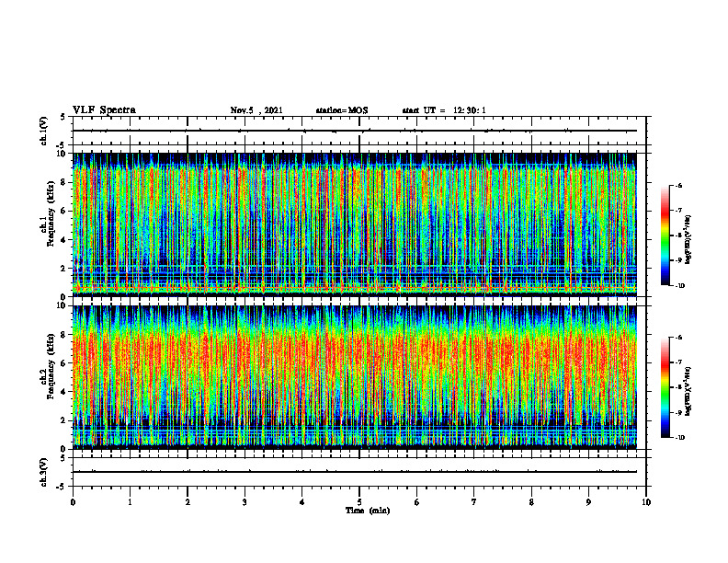Click time axis tick label "2"

click(x=188, y=502)
